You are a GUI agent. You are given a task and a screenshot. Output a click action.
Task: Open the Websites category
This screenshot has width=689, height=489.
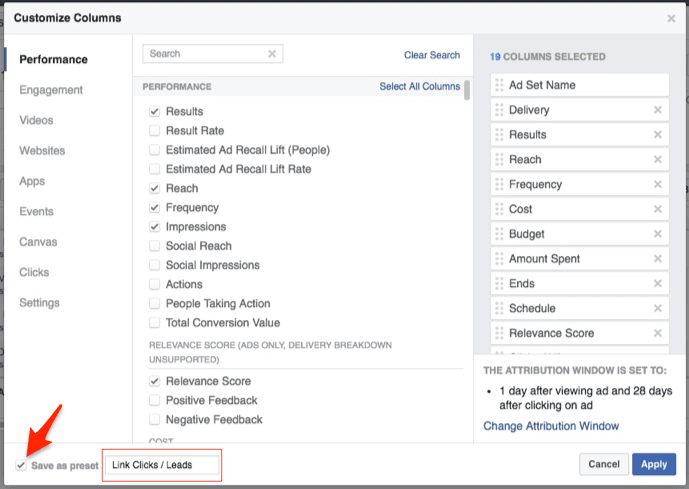tap(42, 151)
